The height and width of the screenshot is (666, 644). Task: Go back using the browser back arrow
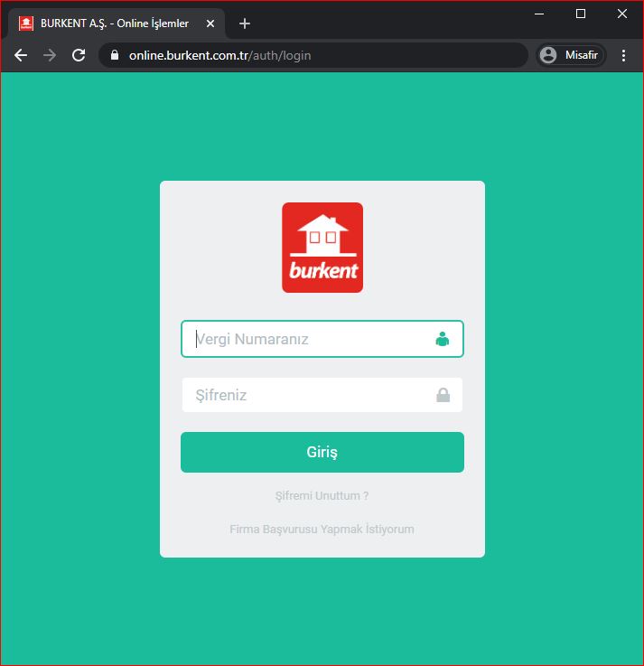(x=21, y=55)
